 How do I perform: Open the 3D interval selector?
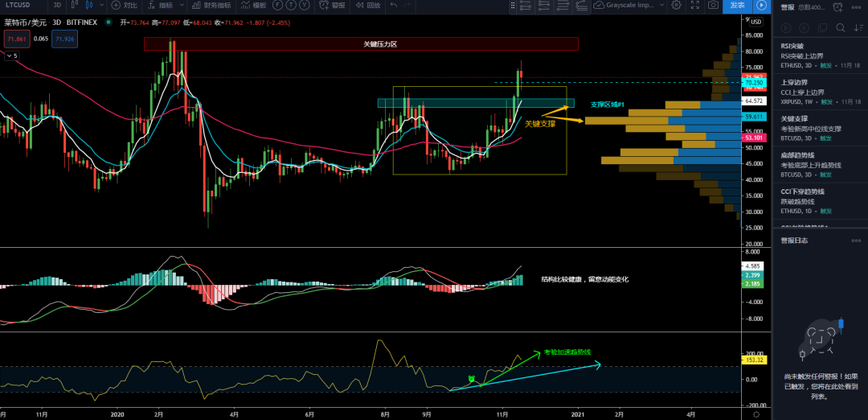click(56, 5)
